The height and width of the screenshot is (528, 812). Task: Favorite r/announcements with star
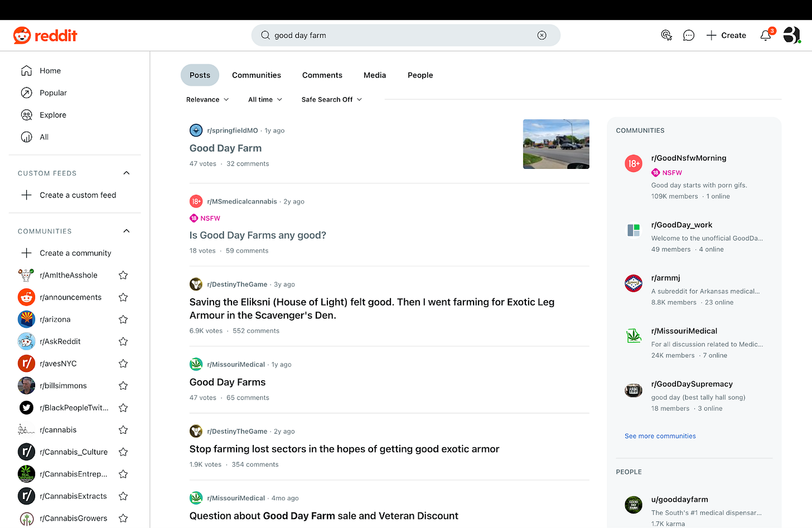tap(123, 297)
